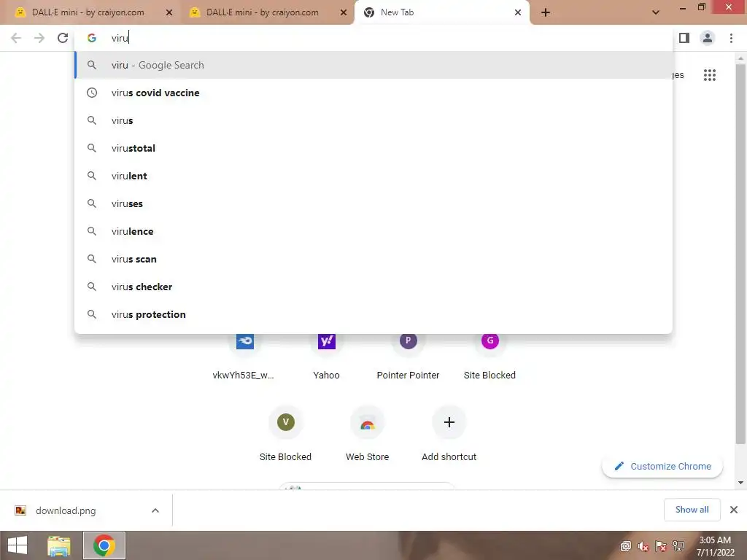Close the New Tab tab
The width and height of the screenshot is (747, 560).
518,13
